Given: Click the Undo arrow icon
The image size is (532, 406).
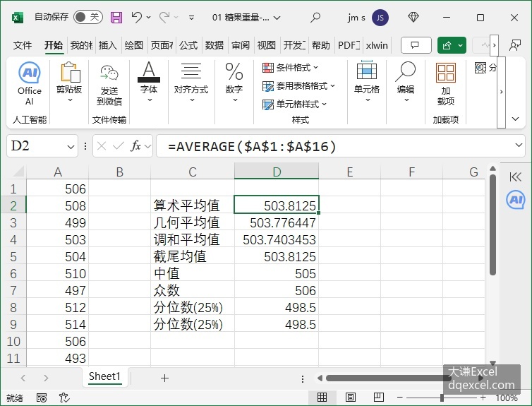Looking at the screenshot, I should (x=136, y=17).
